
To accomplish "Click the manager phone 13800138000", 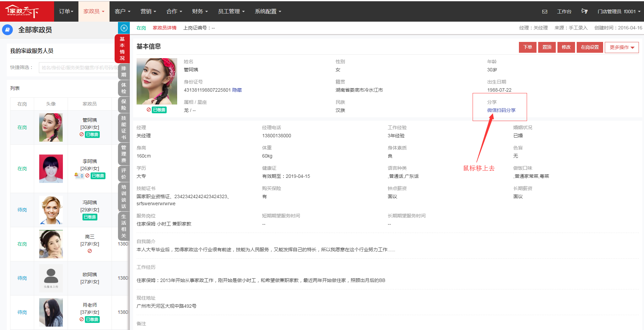I will pyautogui.click(x=277, y=136).
